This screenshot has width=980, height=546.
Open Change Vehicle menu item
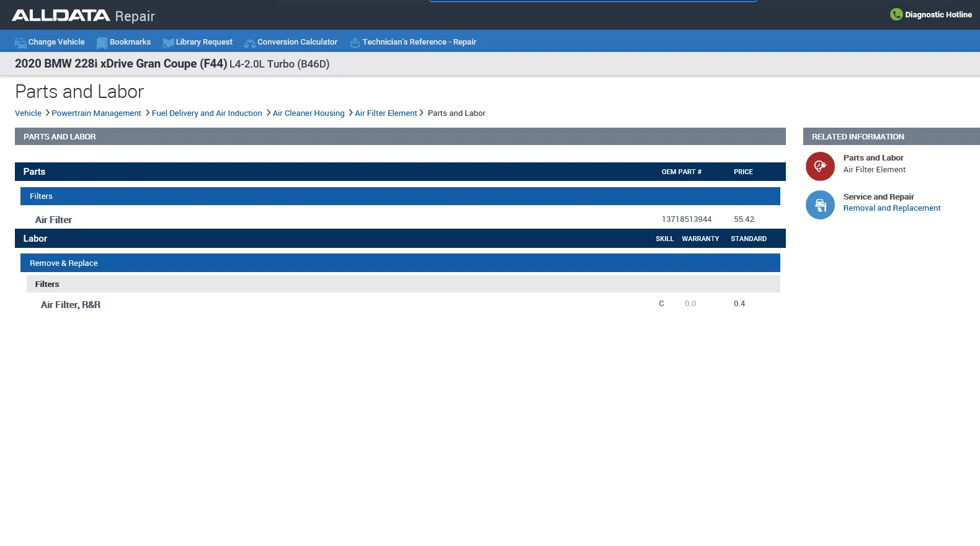tap(56, 42)
